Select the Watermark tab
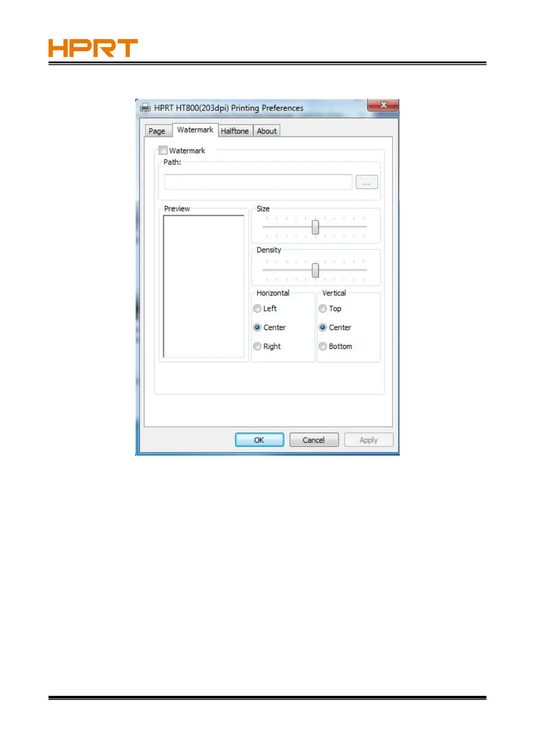 (x=195, y=130)
